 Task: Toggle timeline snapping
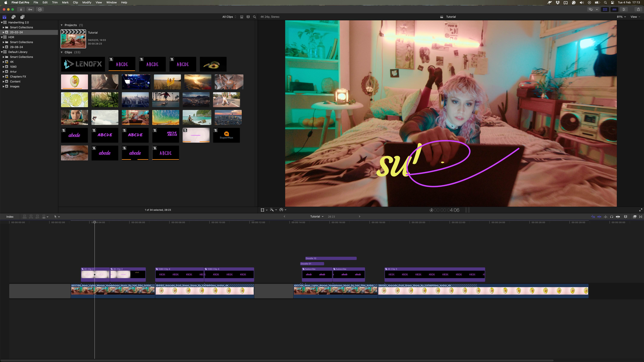point(618,217)
